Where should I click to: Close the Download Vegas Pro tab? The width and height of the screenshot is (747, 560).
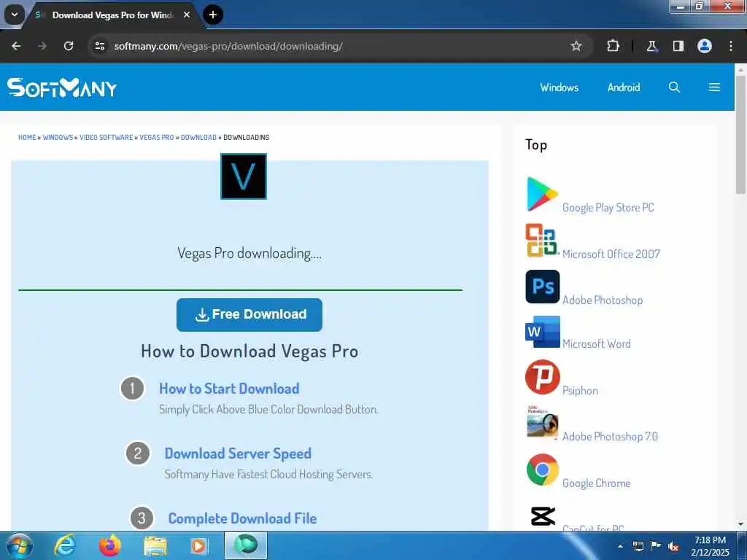pos(187,15)
